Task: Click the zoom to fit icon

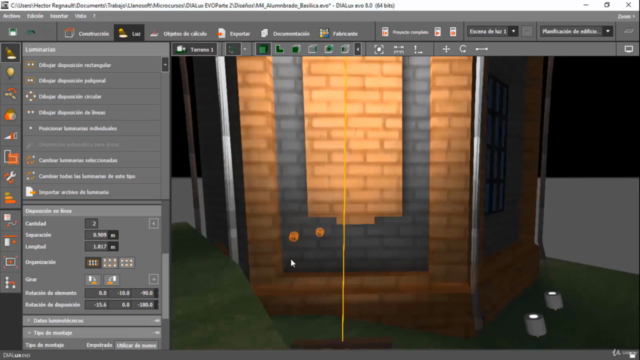Action: (x=379, y=49)
